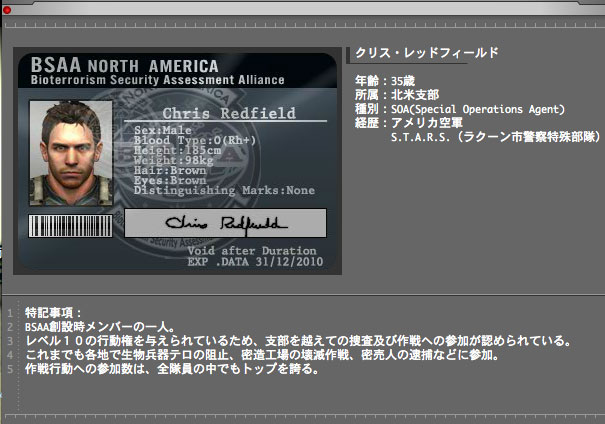Click the heading 'クリス・レッドフィールド'

tap(427, 53)
